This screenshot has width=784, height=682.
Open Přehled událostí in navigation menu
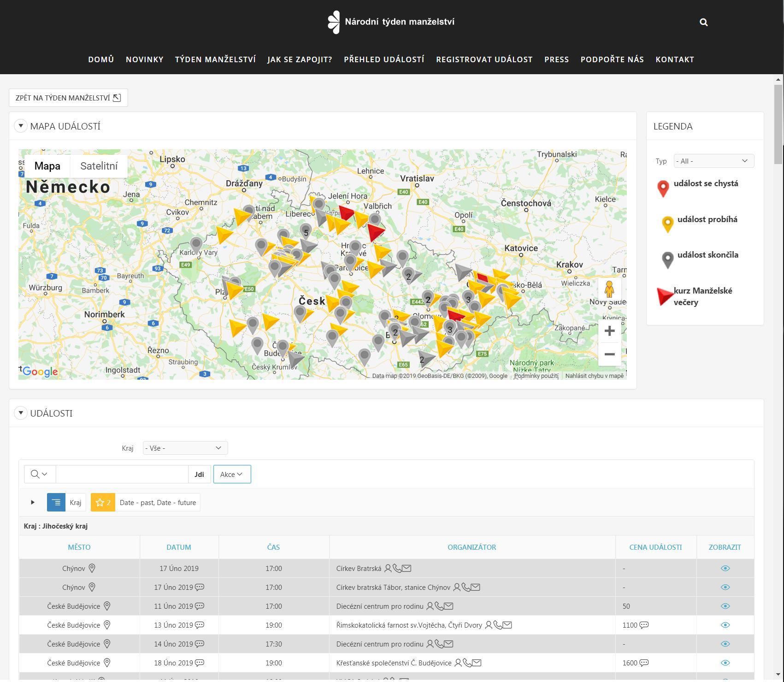[x=384, y=59]
